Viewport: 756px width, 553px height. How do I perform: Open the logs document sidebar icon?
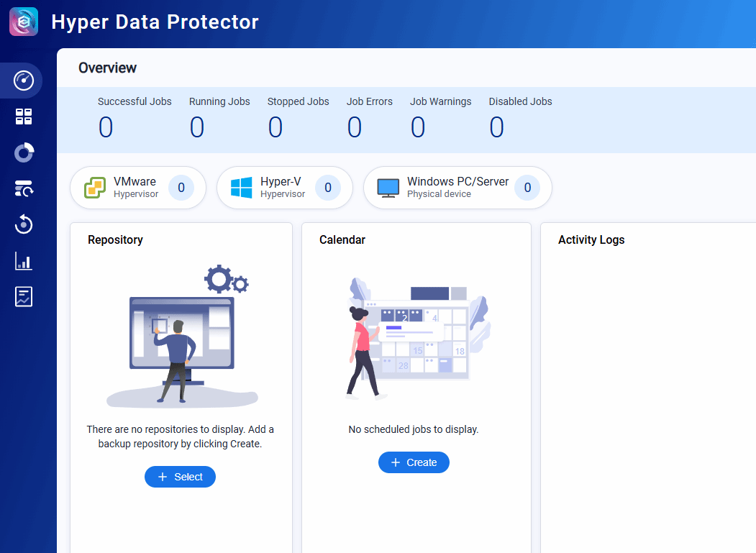[x=24, y=296]
